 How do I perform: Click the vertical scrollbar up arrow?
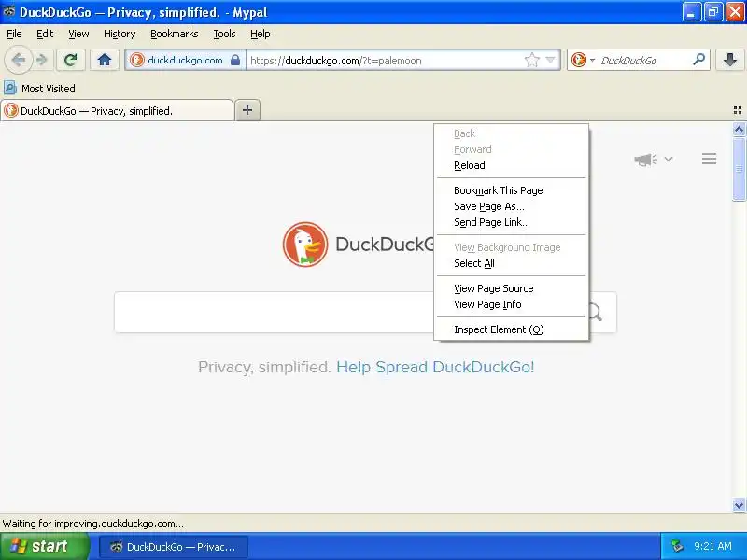739,130
